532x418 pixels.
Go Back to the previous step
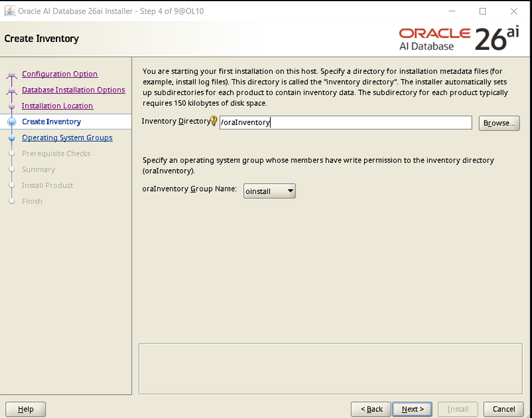pos(371,409)
